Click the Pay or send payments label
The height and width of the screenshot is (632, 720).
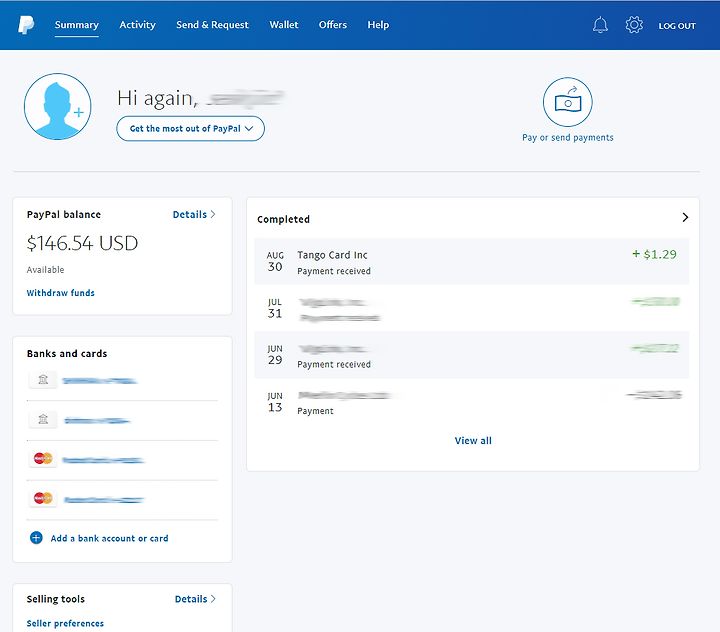tap(568, 137)
